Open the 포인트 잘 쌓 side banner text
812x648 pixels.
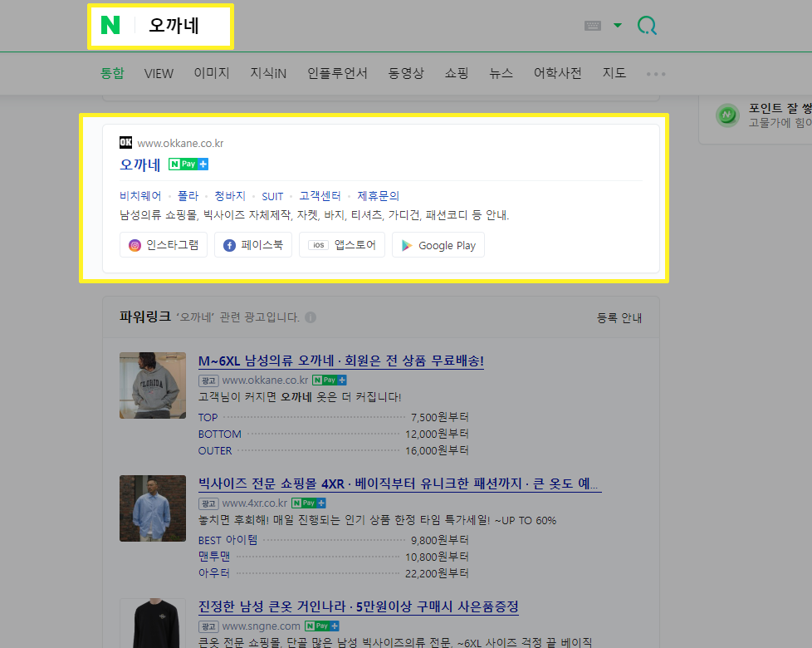point(780,108)
